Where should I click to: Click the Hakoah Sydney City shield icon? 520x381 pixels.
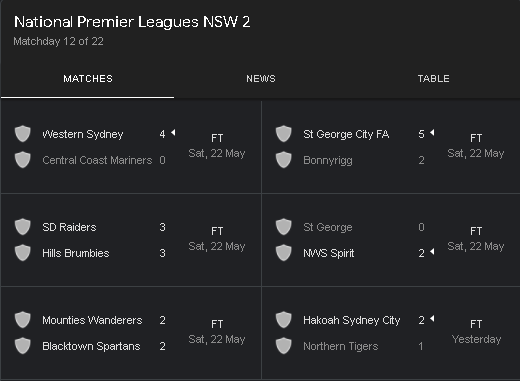click(x=284, y=320)
